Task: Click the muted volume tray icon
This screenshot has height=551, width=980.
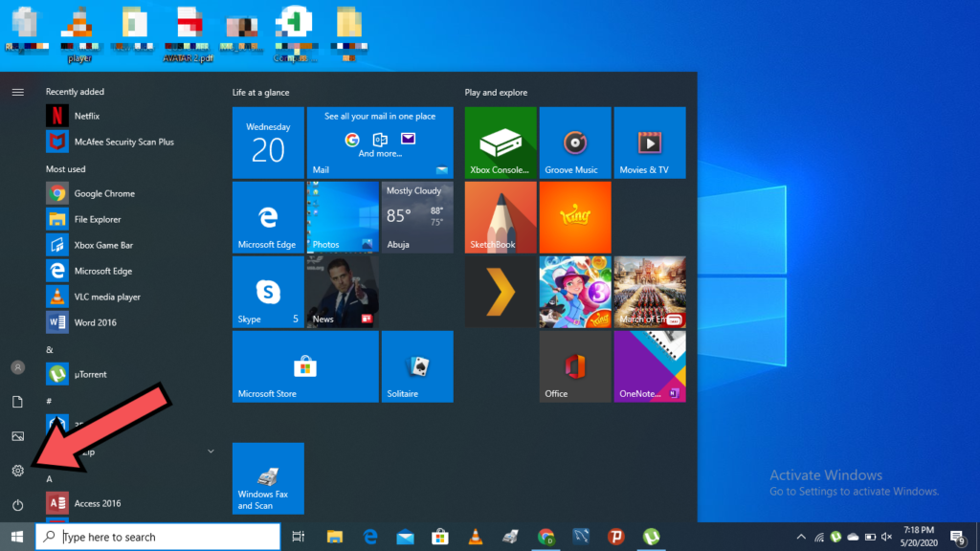Action: click(886, 537)
